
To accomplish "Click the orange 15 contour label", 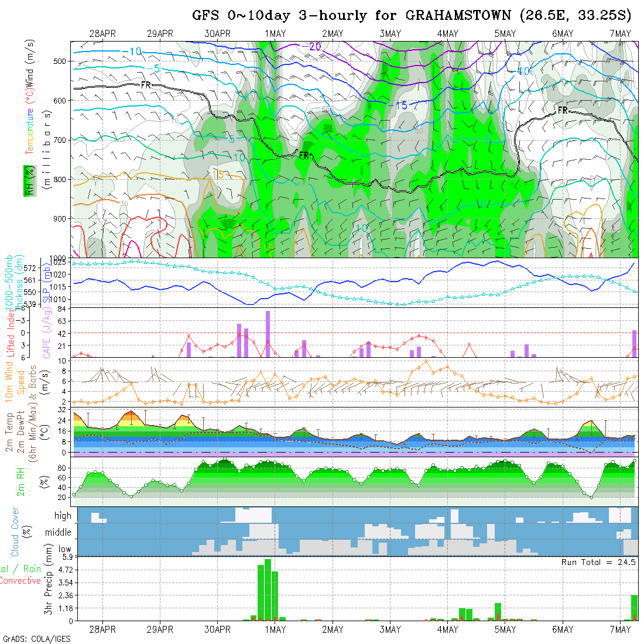I will click(218, 174).
